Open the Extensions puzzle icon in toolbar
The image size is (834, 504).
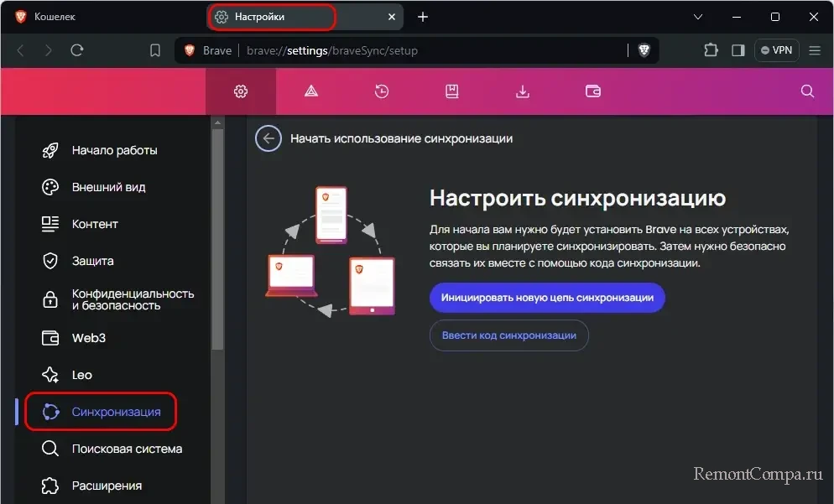click(x=711, y=50)
